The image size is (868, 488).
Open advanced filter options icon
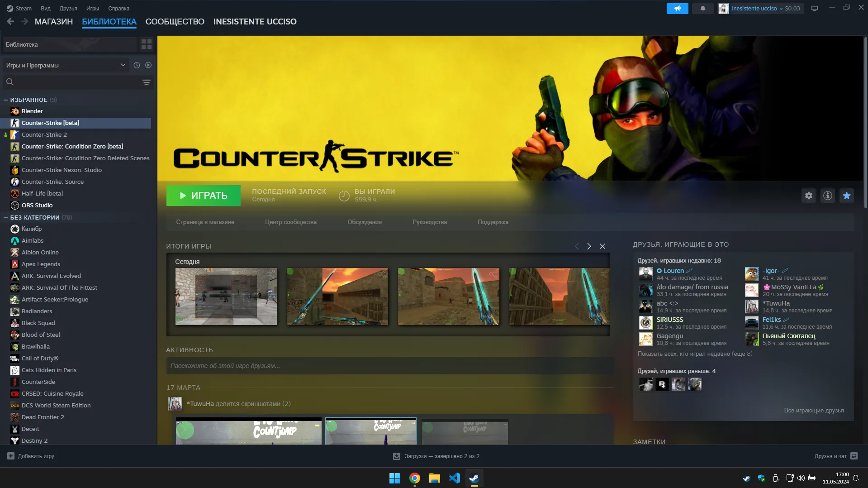[x=147, y=82]
